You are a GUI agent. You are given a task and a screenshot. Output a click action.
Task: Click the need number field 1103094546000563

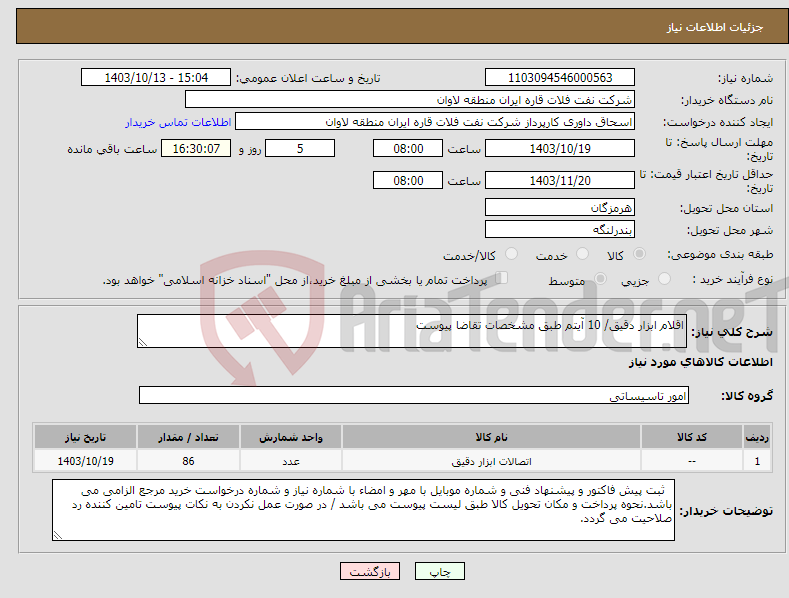tap(560, 78)
